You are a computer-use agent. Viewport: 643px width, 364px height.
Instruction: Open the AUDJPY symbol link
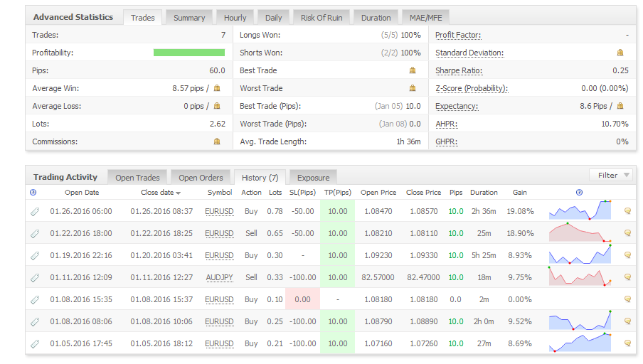[219, 277]
